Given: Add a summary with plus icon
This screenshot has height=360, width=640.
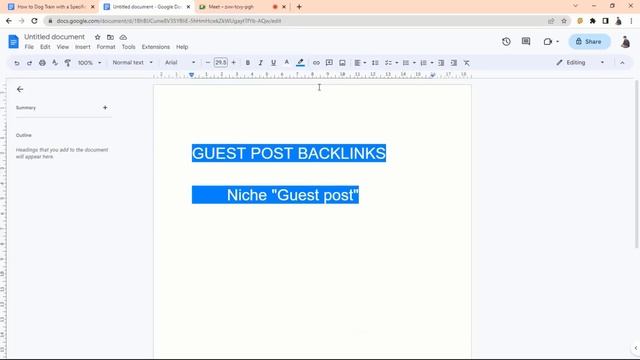Looking at the screenshot, I should 105,108.
